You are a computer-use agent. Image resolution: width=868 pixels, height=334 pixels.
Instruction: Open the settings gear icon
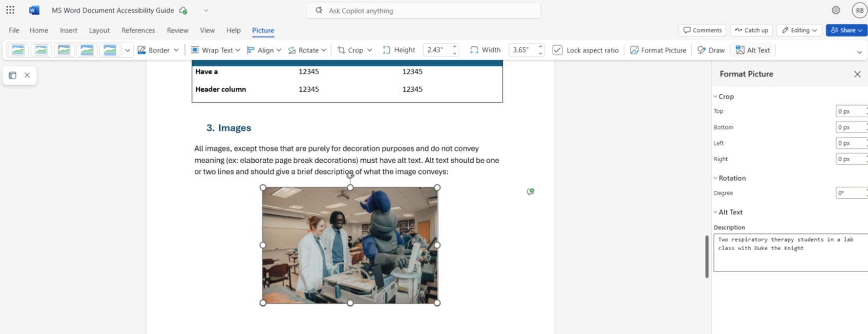tap(836, 10)
